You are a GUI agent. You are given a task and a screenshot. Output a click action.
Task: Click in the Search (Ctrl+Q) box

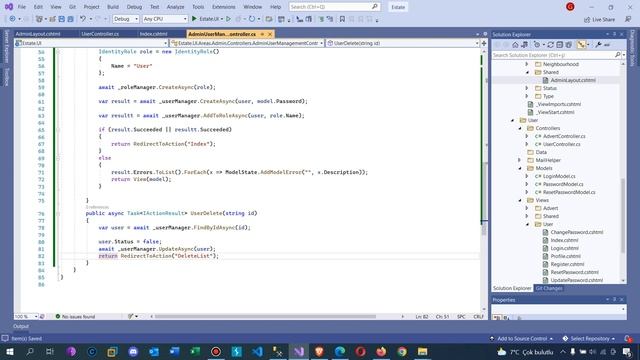pos(334,7)
